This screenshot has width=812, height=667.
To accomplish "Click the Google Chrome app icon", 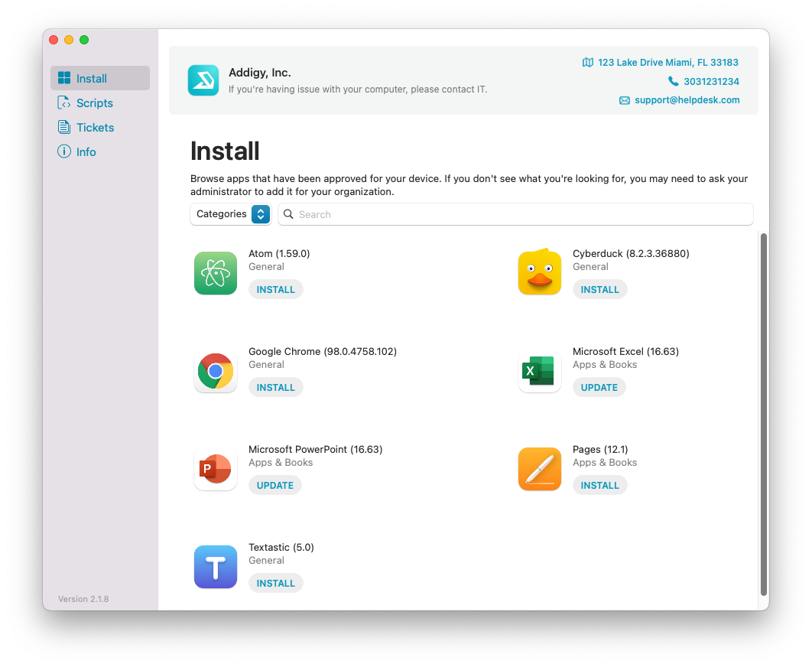I will tap(216, 371).
